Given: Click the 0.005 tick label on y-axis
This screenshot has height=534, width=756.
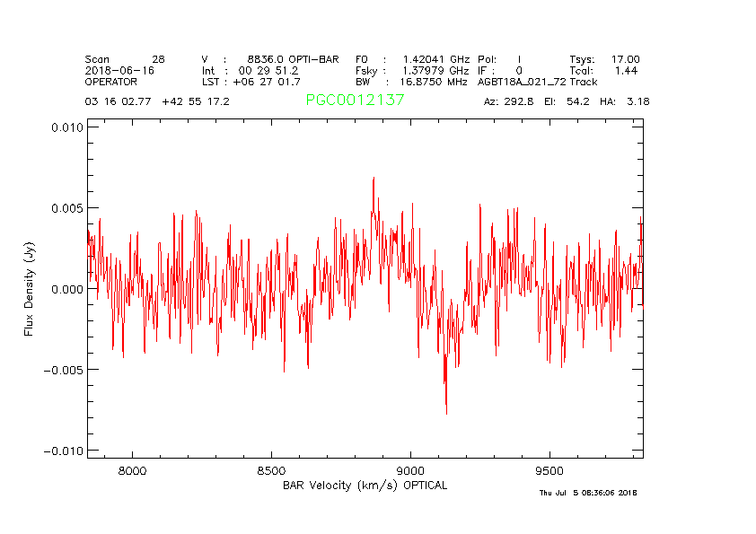Looking at the screenshot, I should 65,208.
